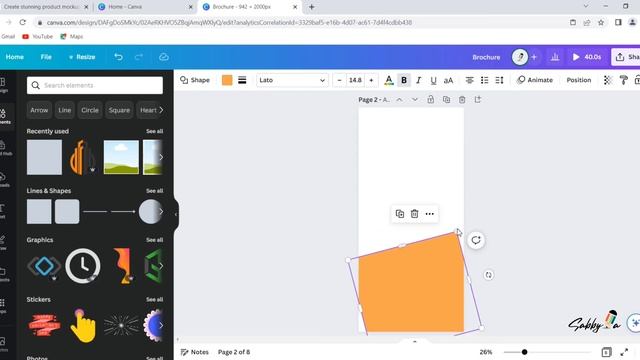
Task: Open more options on floating toolbar
Action: point(429,213)
